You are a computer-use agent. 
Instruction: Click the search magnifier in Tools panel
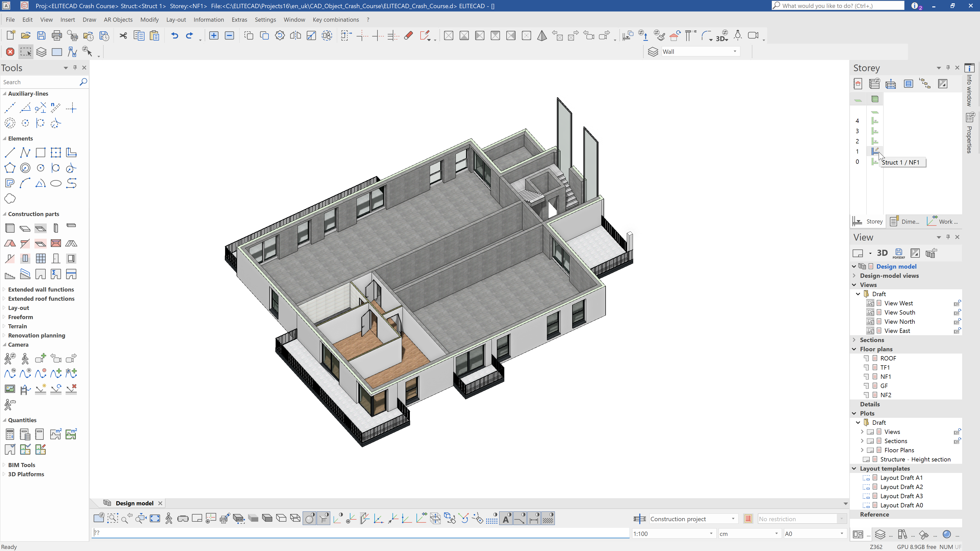coord(83,82)
